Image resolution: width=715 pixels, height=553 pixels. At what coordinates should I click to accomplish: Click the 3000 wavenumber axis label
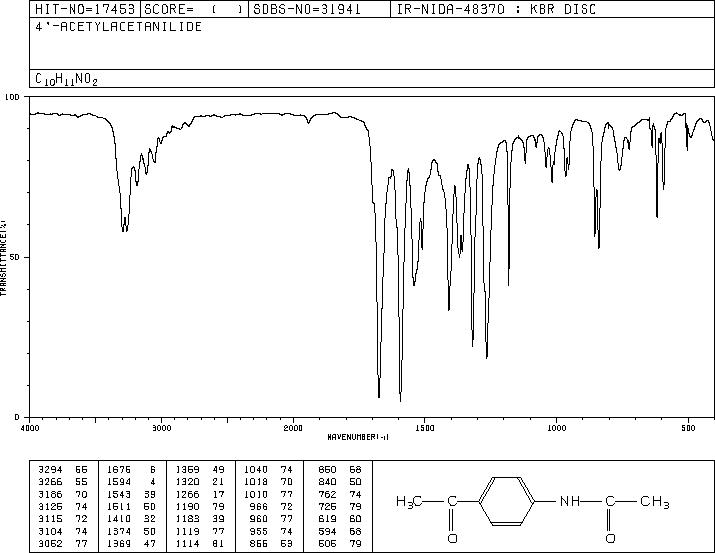pyautogui.click(x=161, y=428)
